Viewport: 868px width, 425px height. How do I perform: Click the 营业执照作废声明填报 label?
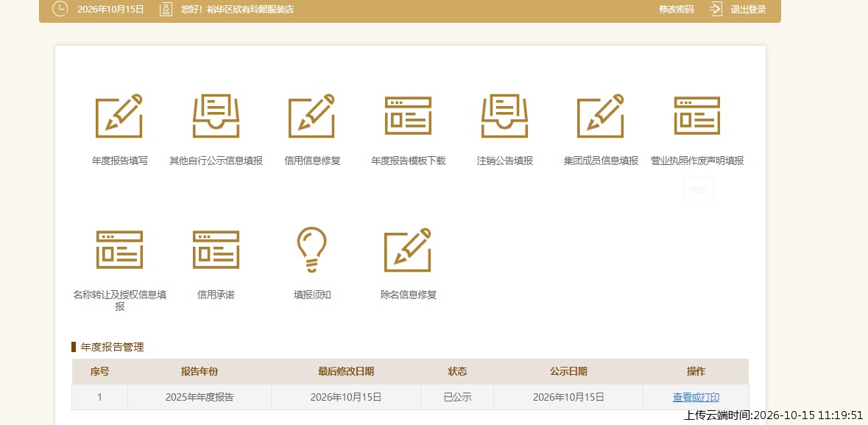(x=697, y=161)
